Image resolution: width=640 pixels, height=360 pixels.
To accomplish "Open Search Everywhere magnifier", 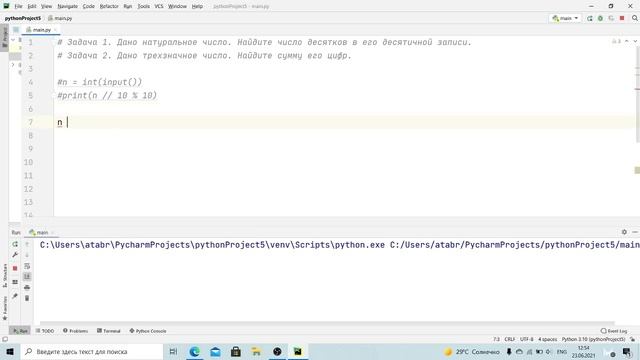I will coord(635,18).
